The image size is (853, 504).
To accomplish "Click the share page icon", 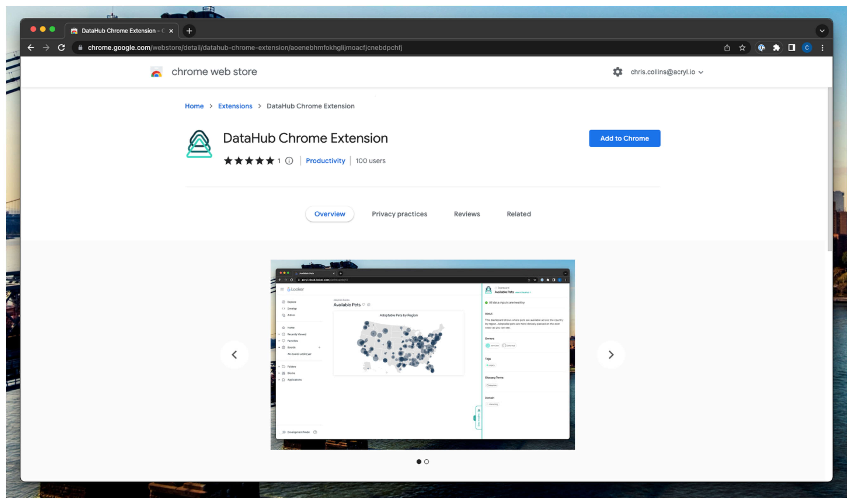I will tap(727, 47).
